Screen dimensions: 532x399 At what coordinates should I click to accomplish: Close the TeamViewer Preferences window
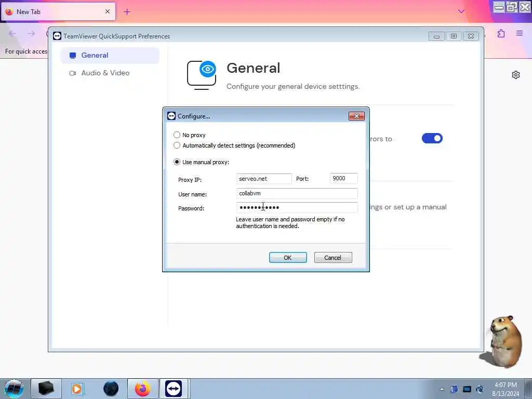click(471, 36)
